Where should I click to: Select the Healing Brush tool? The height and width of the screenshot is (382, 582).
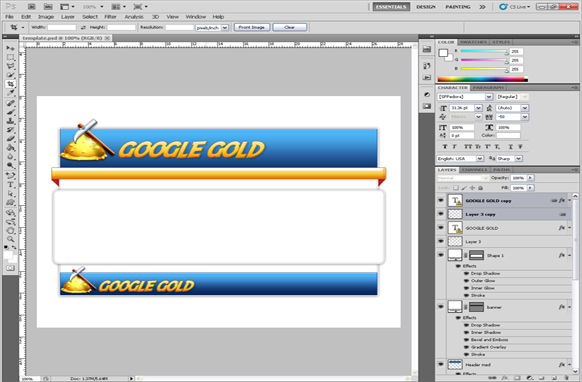(10, 103)
